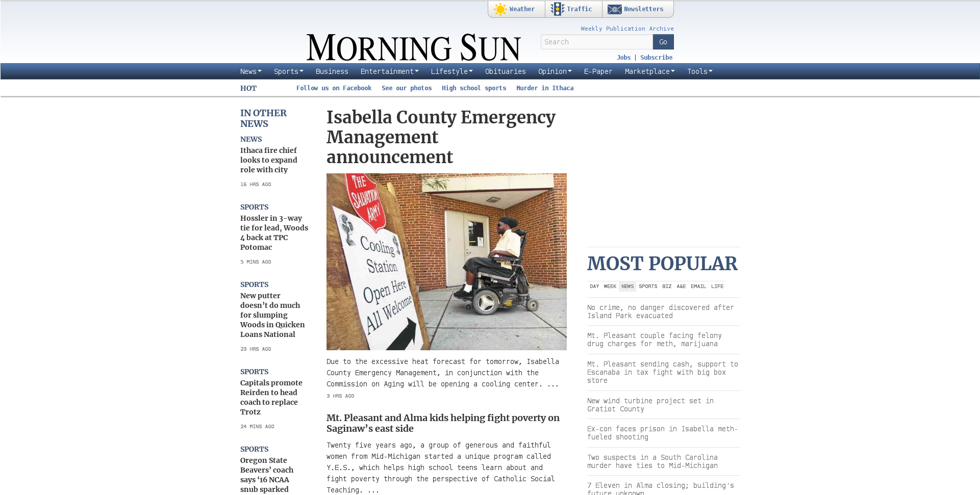Viewport: 980px width, 495px height.
Task: Go to the E-Paper page
Action: pyautogui.click(x=598, y=71)
